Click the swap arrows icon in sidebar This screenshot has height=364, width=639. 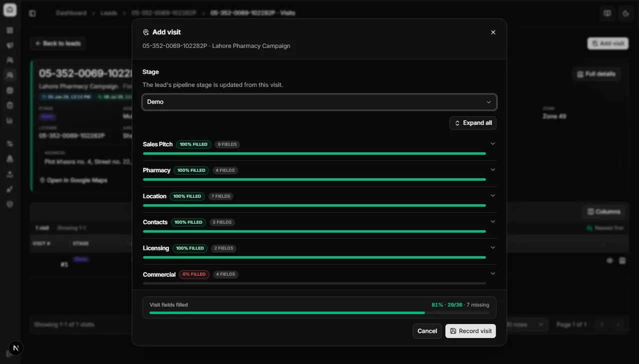9,144
